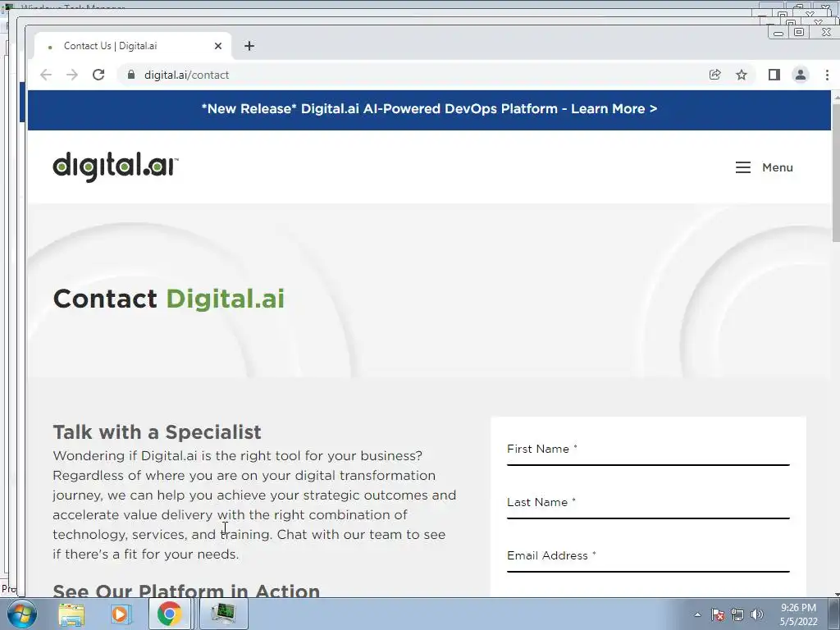Image resolution: width=840 pixels, height=630 pixels.
Task: Click the Contact Digital.ai heading
Action: tap(169, 299)
